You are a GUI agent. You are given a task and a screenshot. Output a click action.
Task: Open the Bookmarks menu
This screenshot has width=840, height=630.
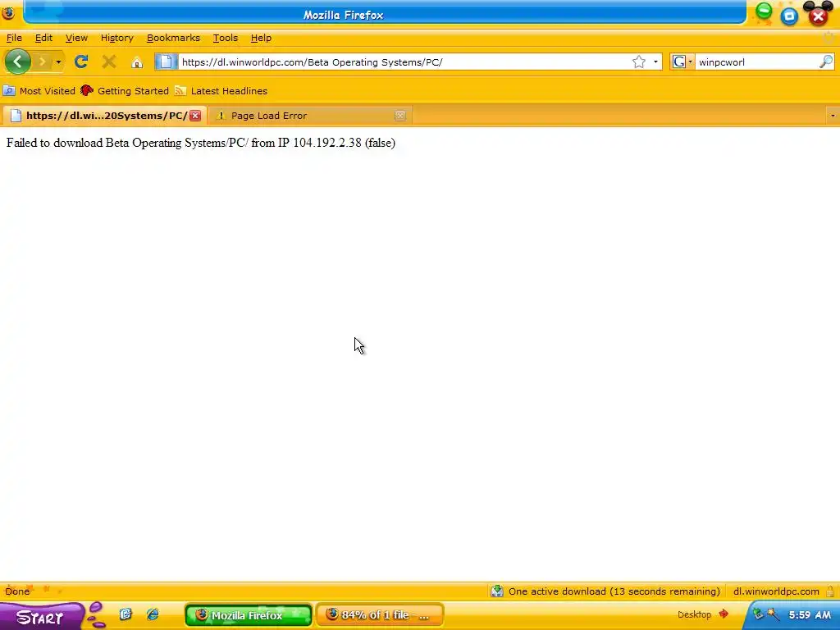click(x=173, y=38)
